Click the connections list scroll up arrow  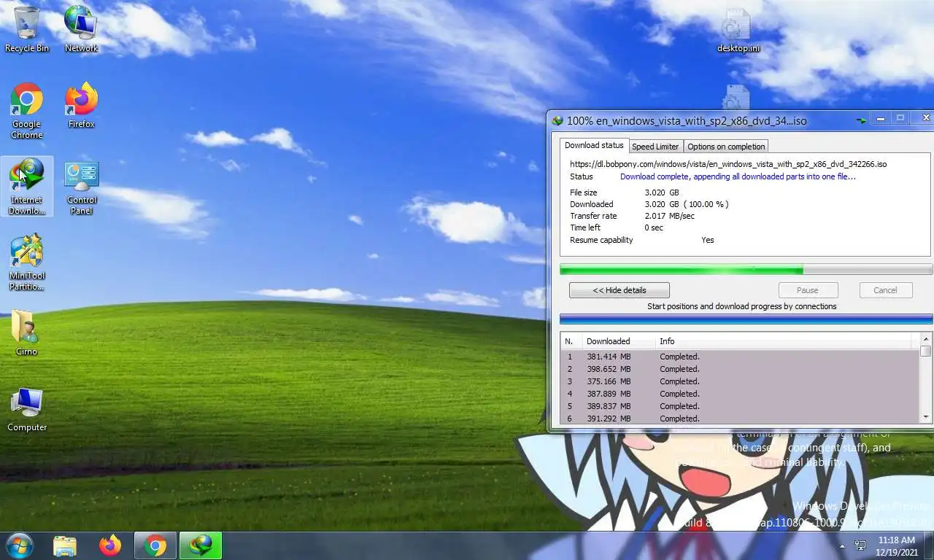[926, 339]
